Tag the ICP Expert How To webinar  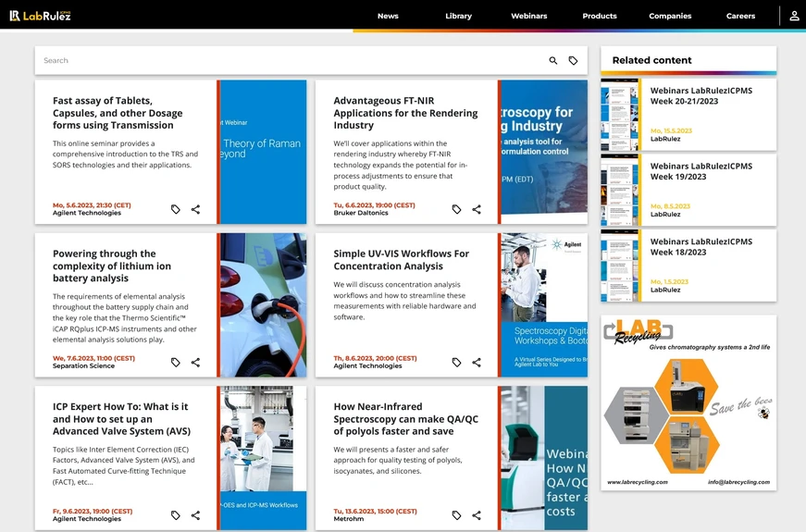point(176,515)
